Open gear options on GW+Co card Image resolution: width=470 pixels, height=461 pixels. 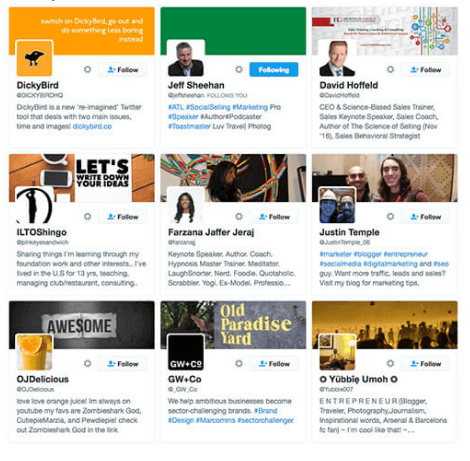(239, 364)
